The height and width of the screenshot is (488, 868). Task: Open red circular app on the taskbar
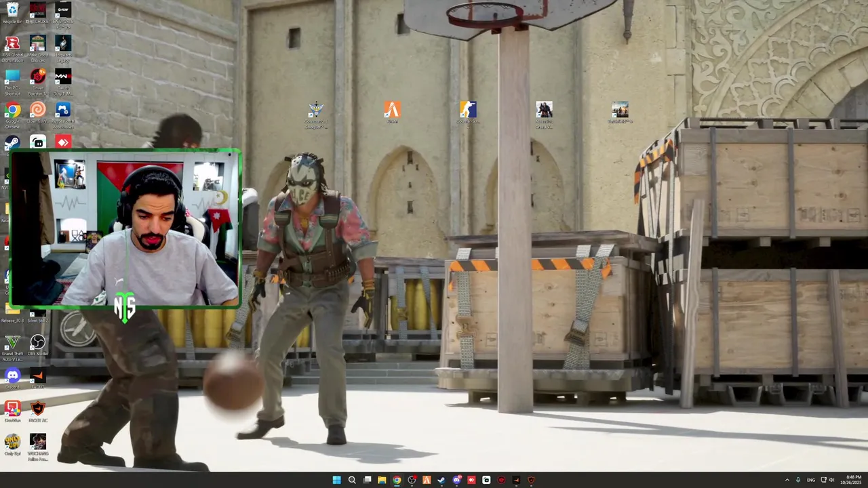point(501,480)
